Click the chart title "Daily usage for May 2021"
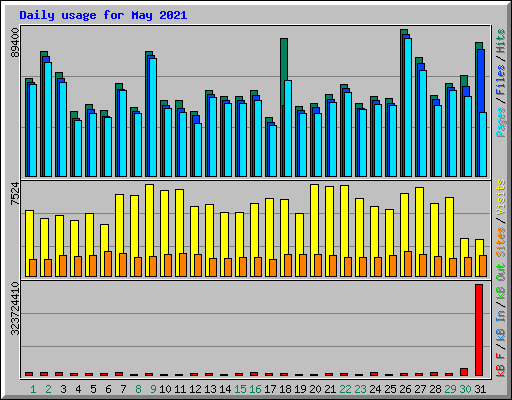Viewport: 512px width, 400px height. pos(103,15)
